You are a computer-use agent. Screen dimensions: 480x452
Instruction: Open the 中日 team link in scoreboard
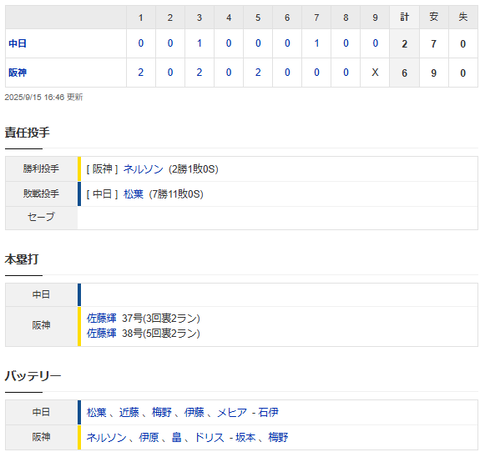[x=17, y=43]
